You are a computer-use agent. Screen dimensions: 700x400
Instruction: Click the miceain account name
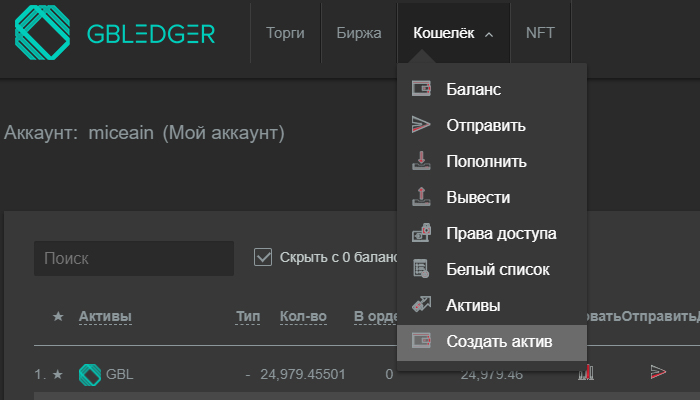121,133
